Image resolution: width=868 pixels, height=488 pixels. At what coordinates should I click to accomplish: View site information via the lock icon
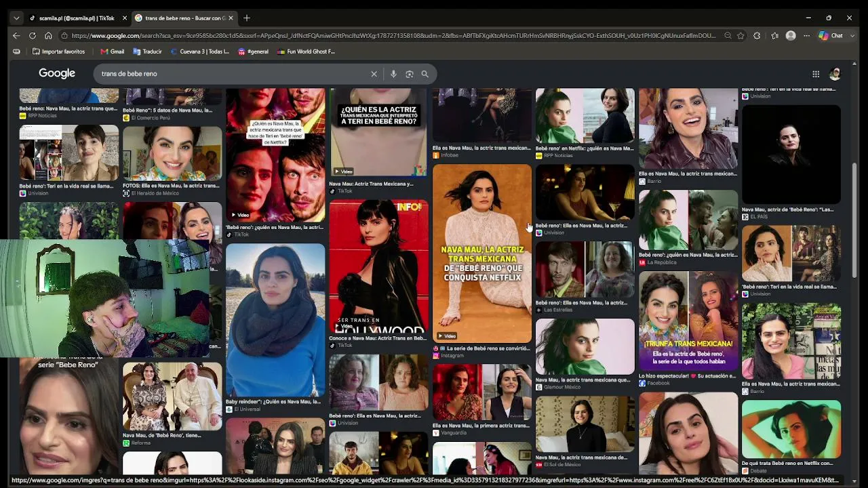64,36
